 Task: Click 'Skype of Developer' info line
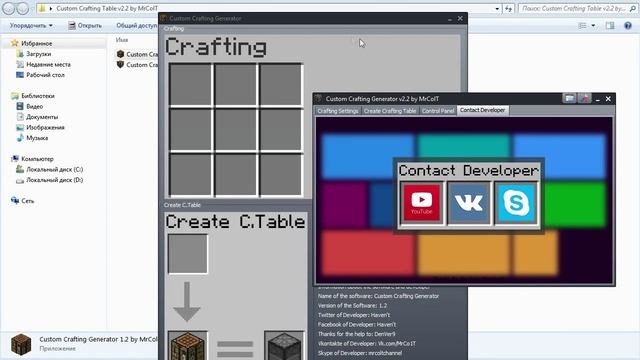click(x=360, y=353)
